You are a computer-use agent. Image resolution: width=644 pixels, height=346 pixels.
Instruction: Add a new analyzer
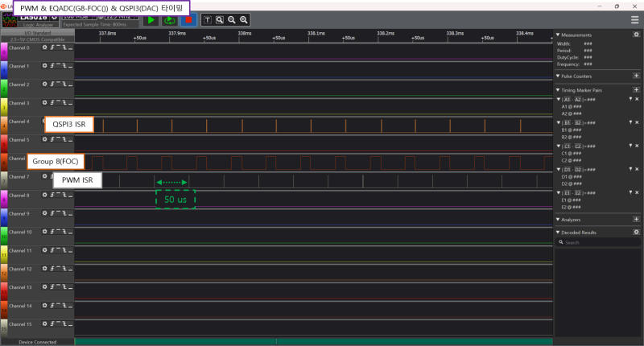pos(636,219)
